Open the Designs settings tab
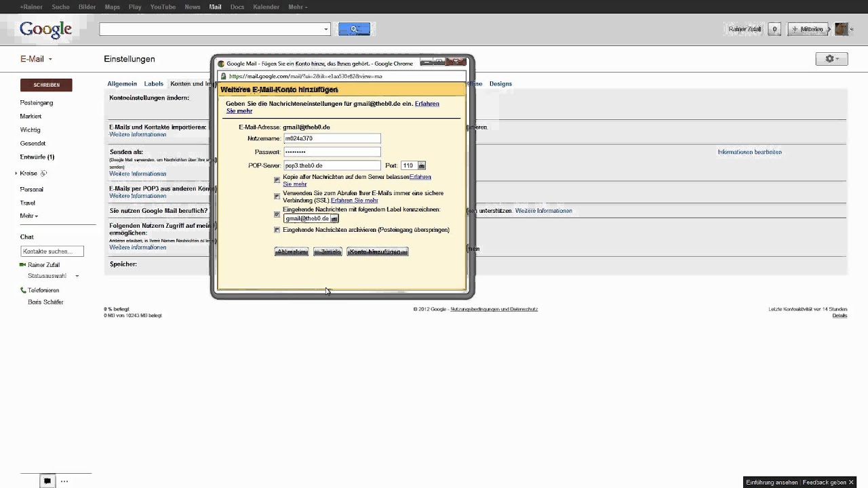 (500, 84)
